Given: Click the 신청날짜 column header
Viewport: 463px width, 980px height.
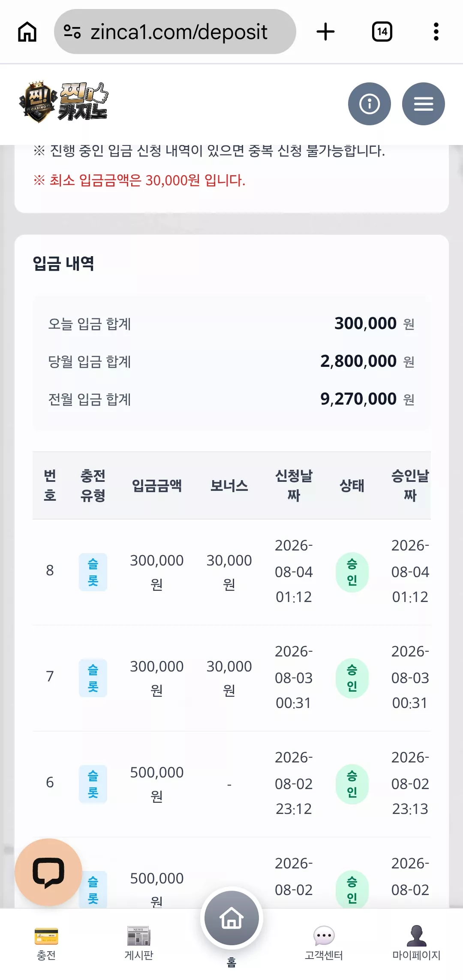Looking at the screenshot, I should click(x=294, y=485).
